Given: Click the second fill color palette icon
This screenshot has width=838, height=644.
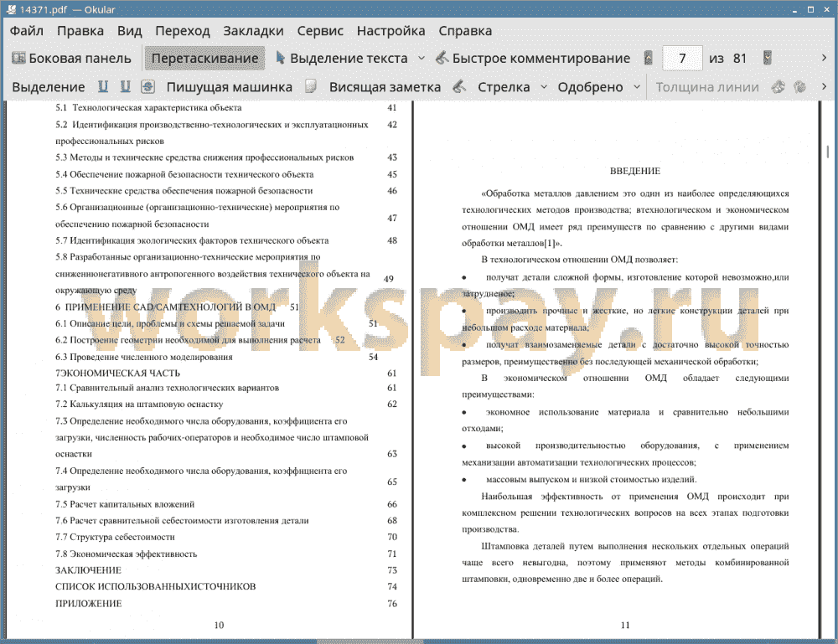Looking at the screenshot, I should click(x=800, y=87).
